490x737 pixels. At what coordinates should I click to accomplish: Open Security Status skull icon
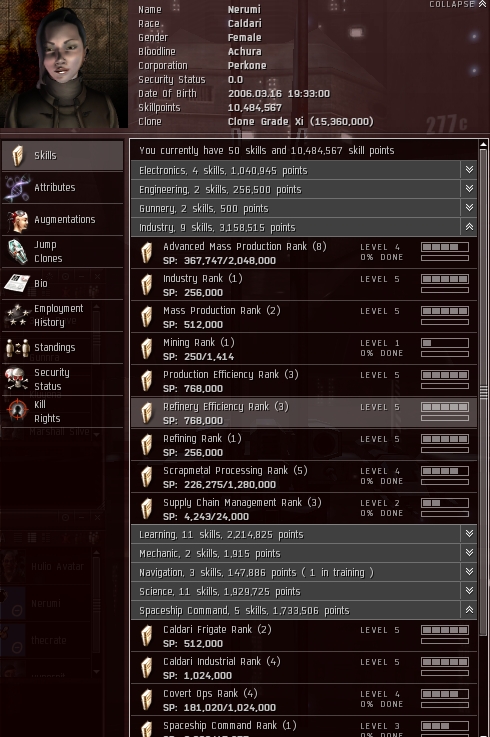[16, 379]
